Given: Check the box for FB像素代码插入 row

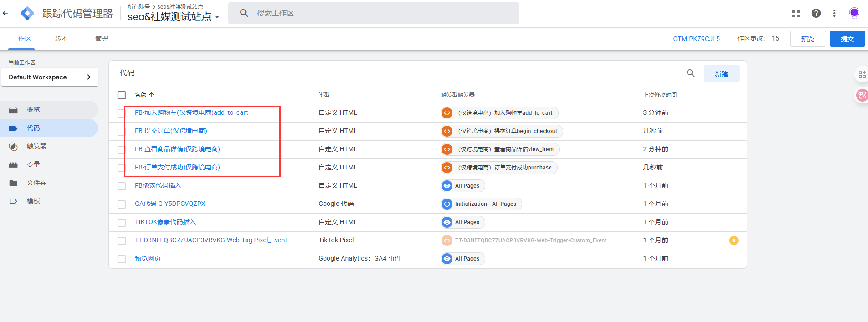Looking at the screenshot, I should [x=122, y=186].
